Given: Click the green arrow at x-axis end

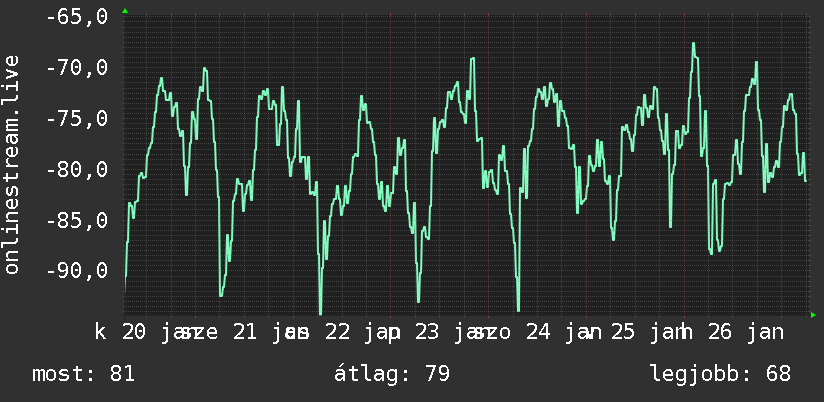Looking at the screenshot, I should click(813, 315).
